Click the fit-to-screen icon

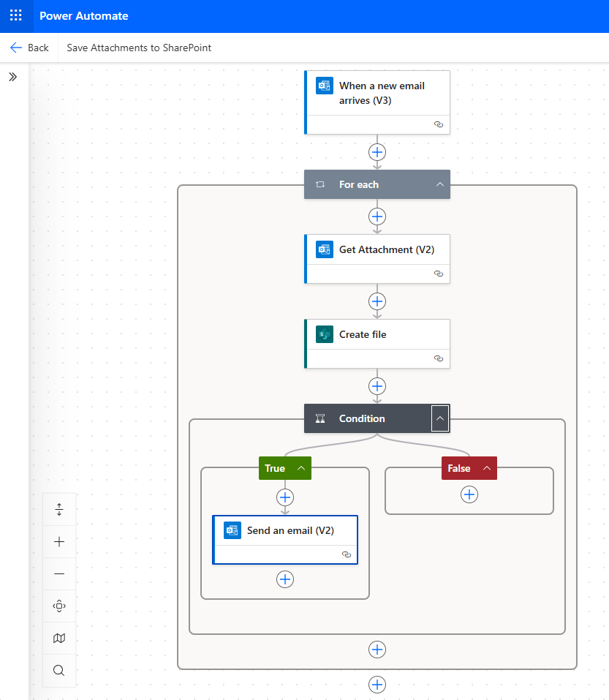[58, 509]
